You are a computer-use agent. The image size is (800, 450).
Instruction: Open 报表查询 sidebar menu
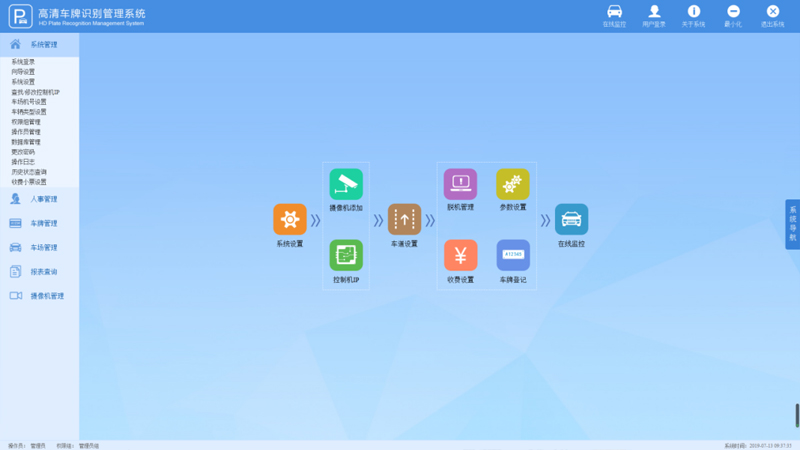point(40,271)
